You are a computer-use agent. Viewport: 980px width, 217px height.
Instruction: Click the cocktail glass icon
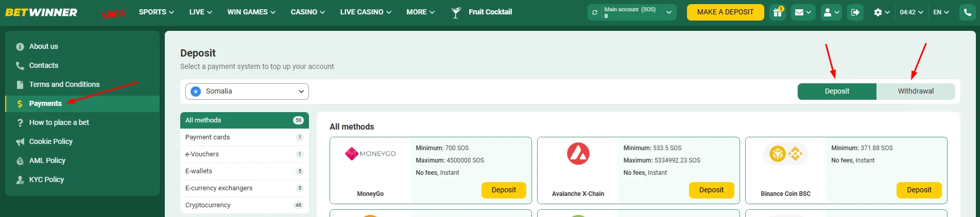point(456,12)
